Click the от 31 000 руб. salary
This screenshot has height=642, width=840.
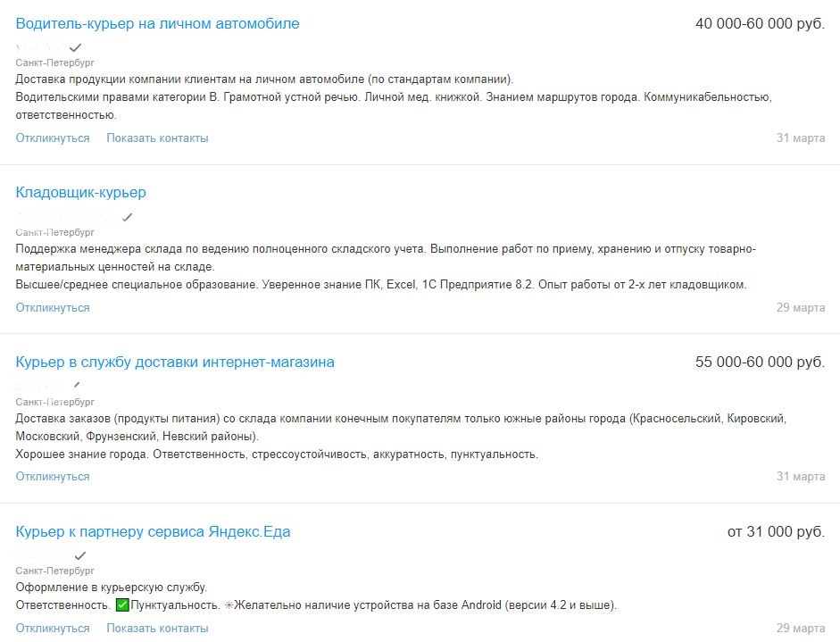click(x=777, y=531)
